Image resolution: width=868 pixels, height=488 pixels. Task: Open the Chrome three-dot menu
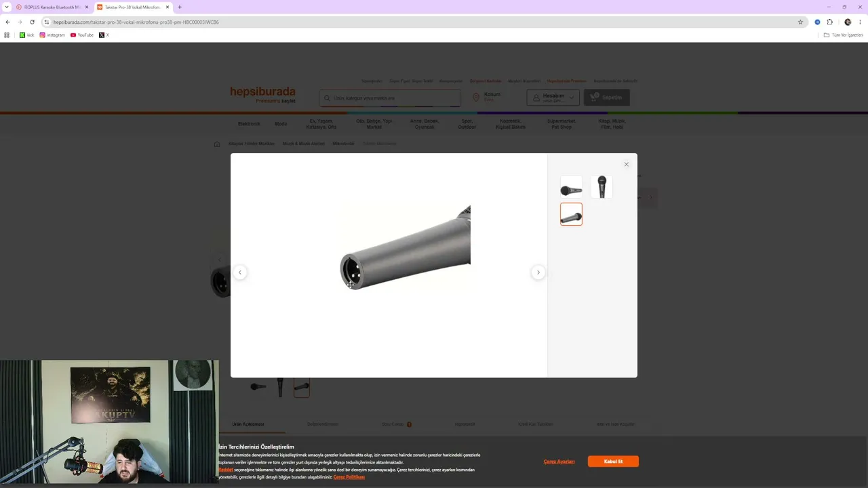(860, 22)
